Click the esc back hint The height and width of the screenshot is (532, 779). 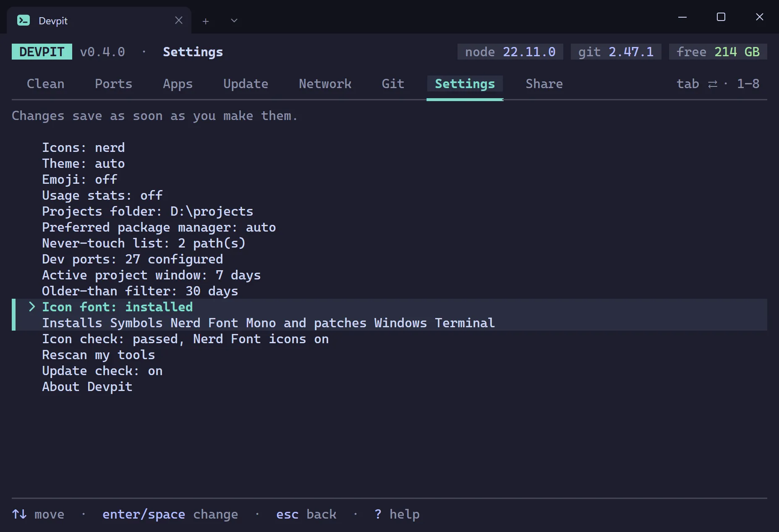pos(306,514)
